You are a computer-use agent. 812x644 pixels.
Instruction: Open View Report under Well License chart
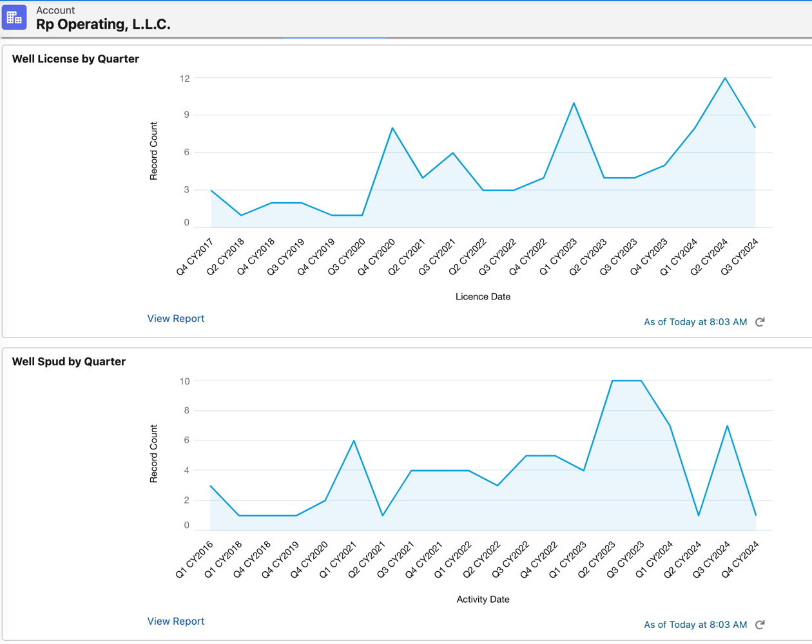(x=175, y=318)
